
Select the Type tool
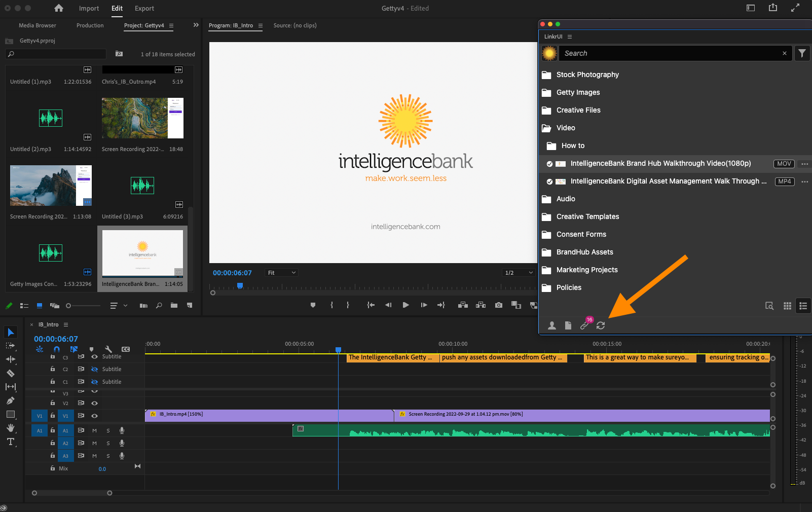(x=10, y=442)
